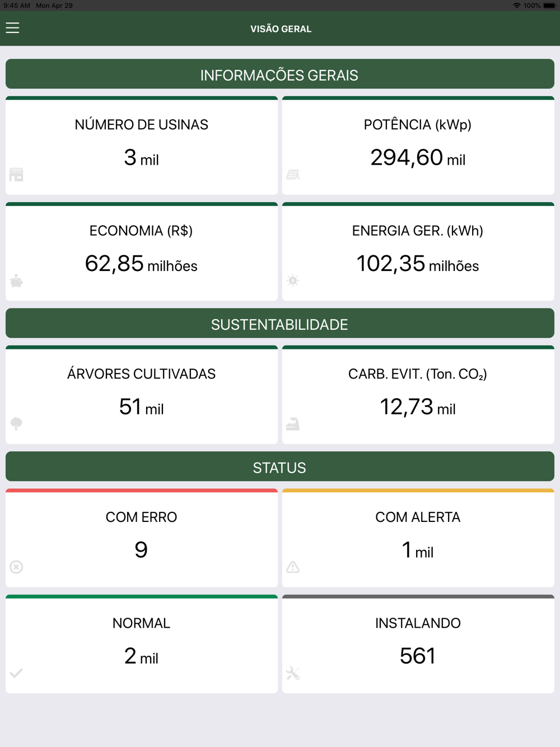The image size is (560, 747).
Task: Open the hamburger menu
Action: [12, 28]
